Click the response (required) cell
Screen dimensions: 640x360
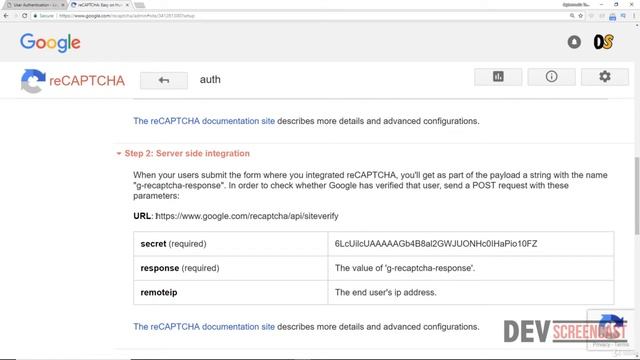pos(231,268)
